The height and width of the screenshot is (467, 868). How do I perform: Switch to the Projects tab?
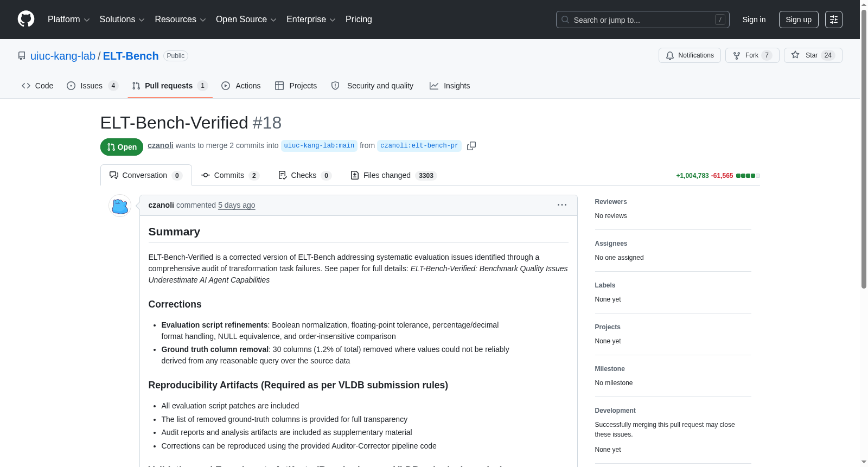coord(296,86)
